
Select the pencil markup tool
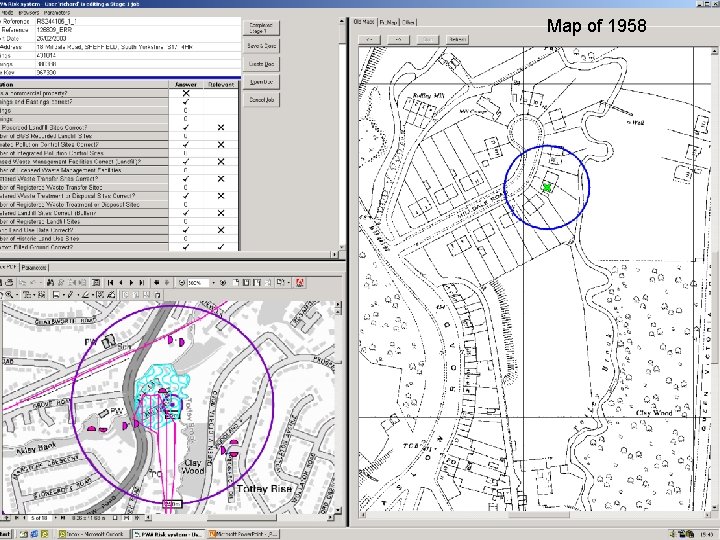click(x=71, y=295)
